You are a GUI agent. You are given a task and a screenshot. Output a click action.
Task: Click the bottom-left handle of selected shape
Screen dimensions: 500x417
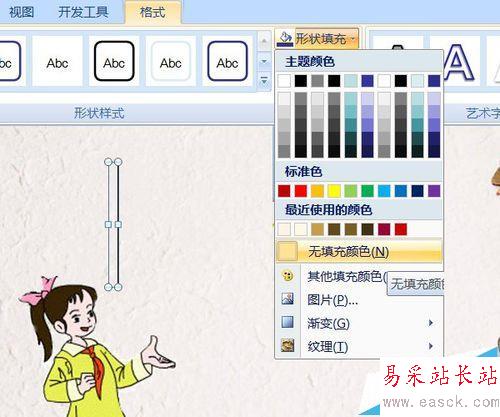(108, 287)
